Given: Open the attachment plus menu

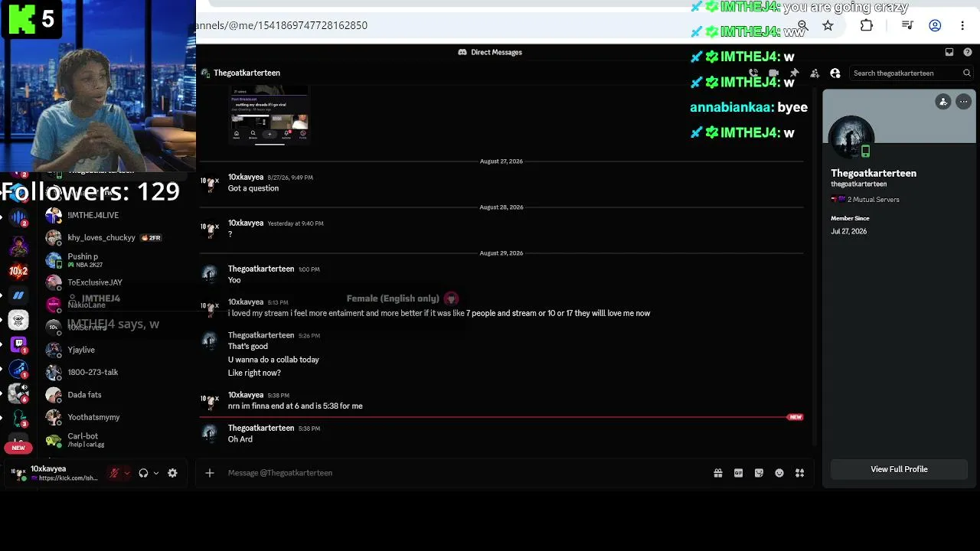Looking at the screenshot, I should point(210,473).
